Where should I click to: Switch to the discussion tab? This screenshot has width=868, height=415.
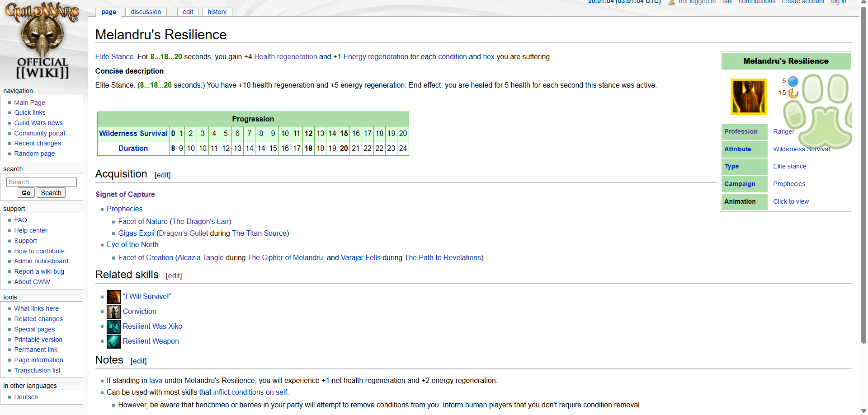coord(146,12)
